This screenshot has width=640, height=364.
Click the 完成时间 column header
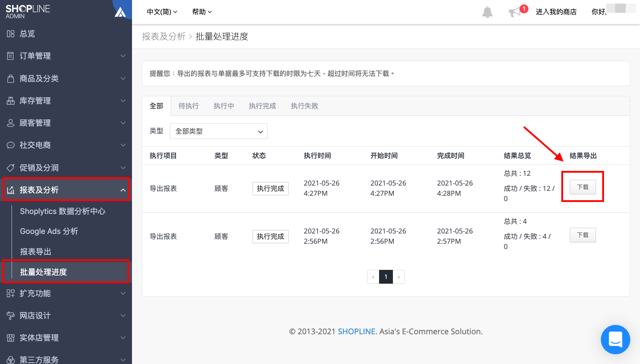[451, 156]
